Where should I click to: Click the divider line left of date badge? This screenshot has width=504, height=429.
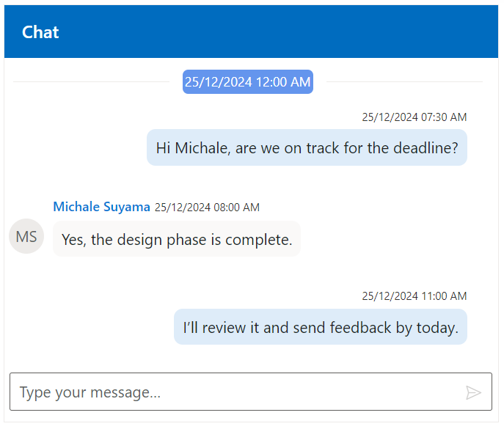click(95, 82)
